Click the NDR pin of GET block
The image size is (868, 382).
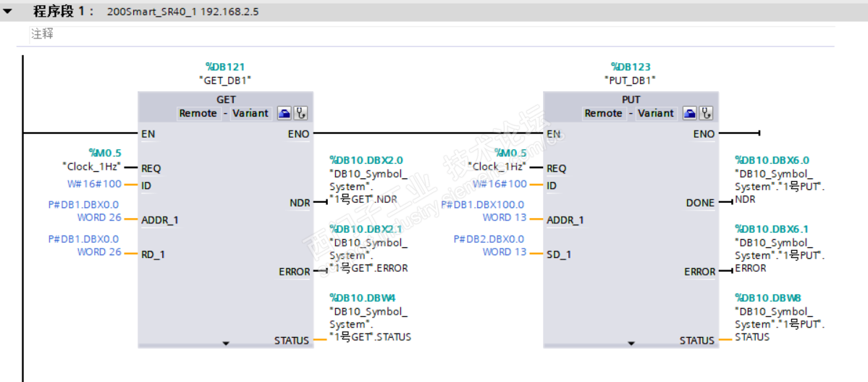coord(300,202)
